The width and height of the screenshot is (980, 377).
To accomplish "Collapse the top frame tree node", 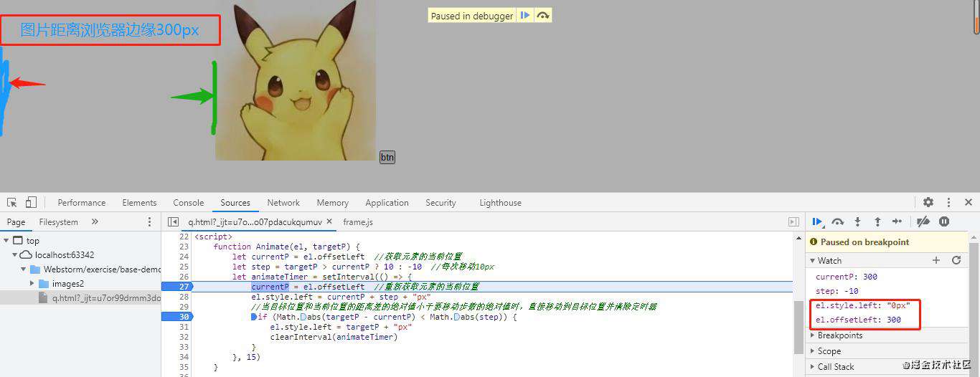I will 6,241.
